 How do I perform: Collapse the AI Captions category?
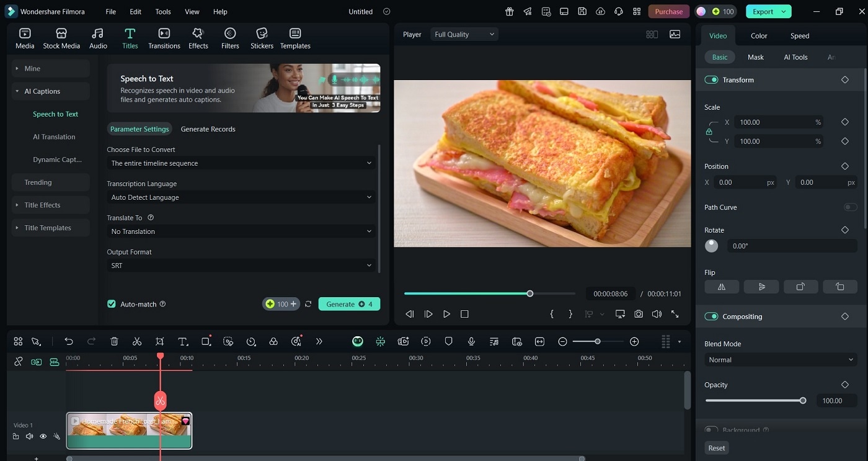pos(50,91)
